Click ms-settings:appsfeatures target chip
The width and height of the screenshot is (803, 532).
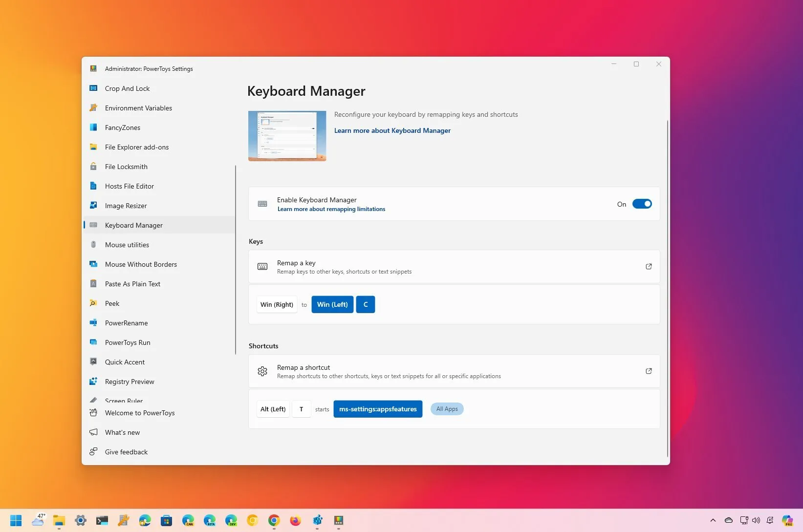(378, 409)
